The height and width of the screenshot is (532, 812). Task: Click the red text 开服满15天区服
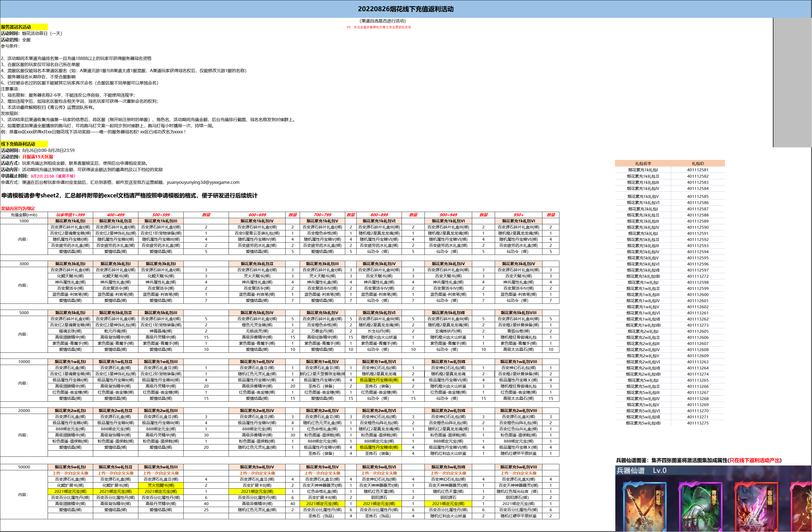coord(38,157)
